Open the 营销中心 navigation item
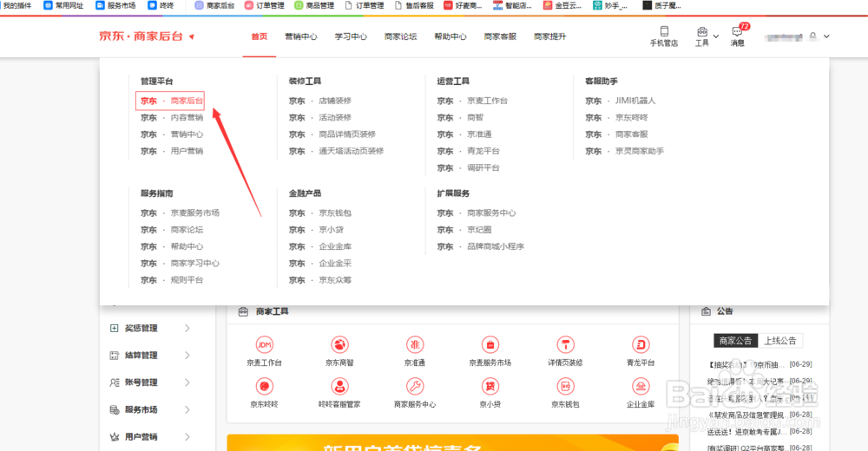868x451 pixels. (x=301, y=36)
